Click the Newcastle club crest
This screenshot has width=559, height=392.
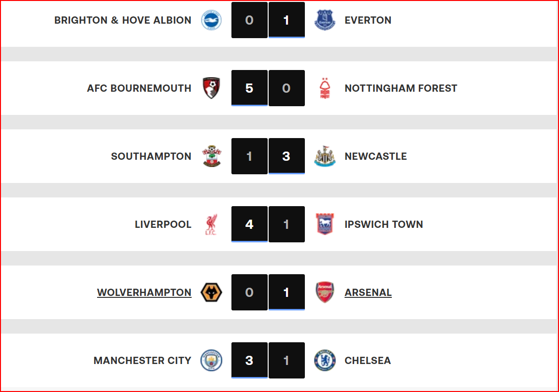coord(325,156)
